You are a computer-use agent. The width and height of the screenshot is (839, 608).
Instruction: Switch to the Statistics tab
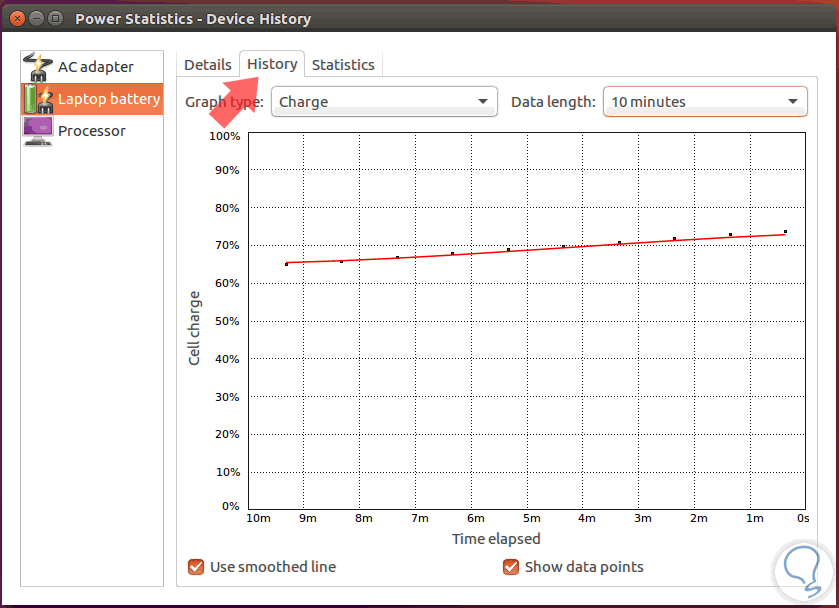pos(343,65)
